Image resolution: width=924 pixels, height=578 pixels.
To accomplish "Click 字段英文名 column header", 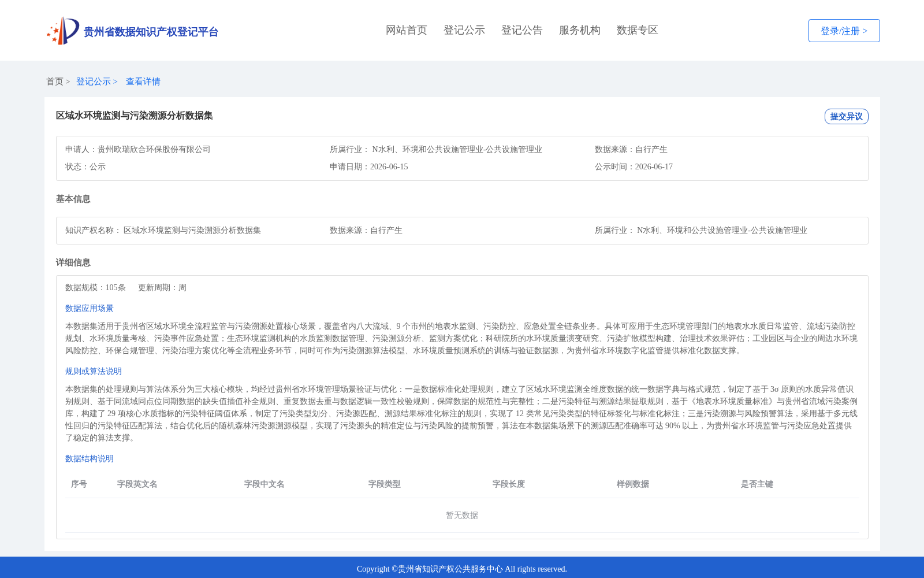I will (137, 484).
